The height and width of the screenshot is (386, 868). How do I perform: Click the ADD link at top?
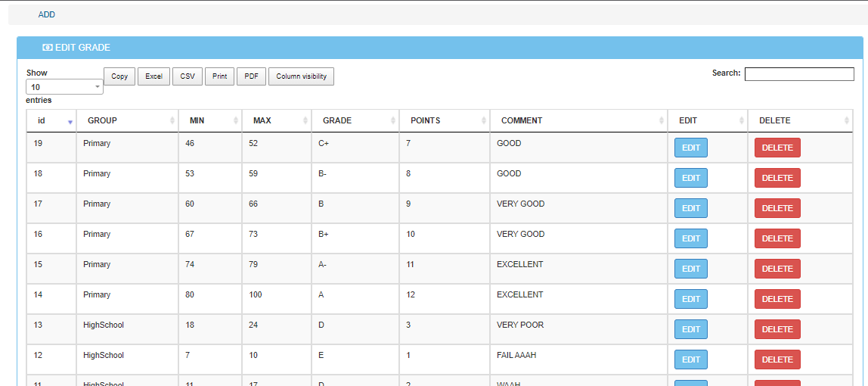(46, 14)
